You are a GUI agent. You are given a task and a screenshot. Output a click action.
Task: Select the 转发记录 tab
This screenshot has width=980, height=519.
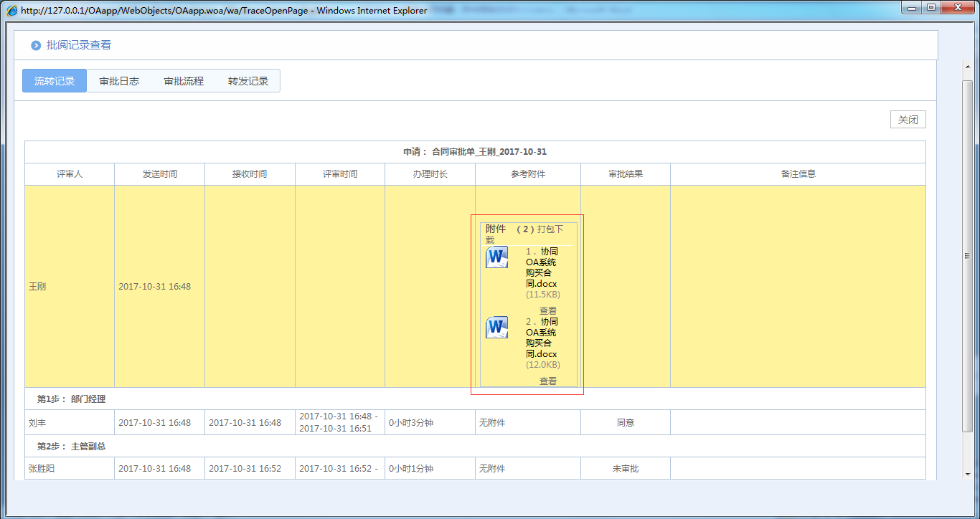click(248, 81)
